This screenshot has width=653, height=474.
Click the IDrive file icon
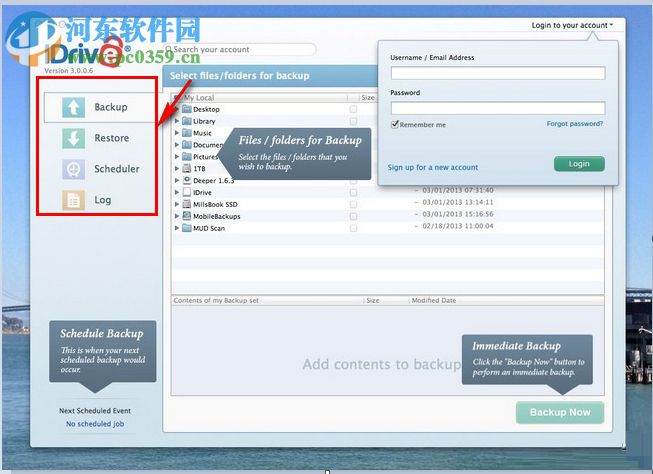(x=187, y=192)
